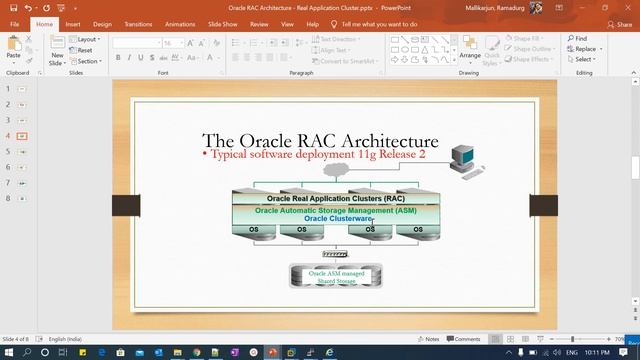The width and height of the screenshot is (640, 360).
Task: Start presentation from beginning in quick access toolbar
Action: pos(61,8)
